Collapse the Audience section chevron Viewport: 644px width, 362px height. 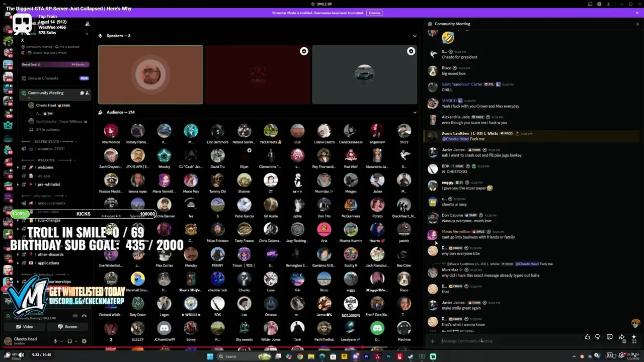click(415, 112)
